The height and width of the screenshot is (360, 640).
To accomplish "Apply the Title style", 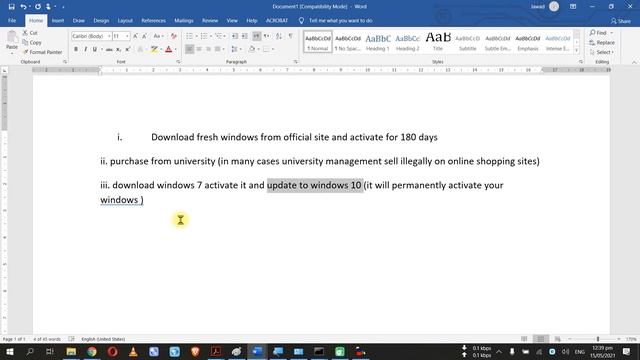I will pos(438,42).
